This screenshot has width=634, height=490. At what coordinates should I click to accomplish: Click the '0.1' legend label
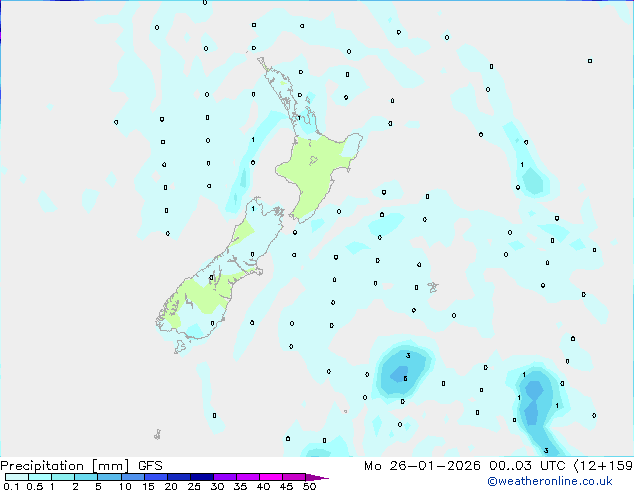(11, 486)
